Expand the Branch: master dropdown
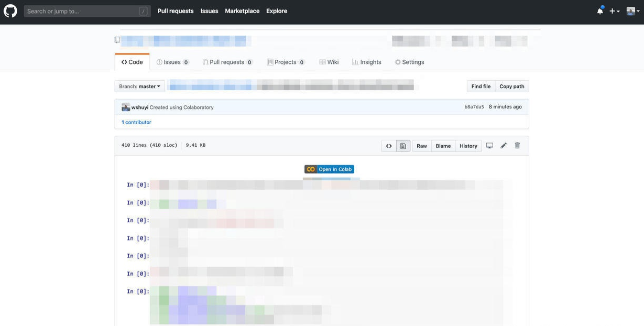 pyautogui.click(x=140, y=86)
